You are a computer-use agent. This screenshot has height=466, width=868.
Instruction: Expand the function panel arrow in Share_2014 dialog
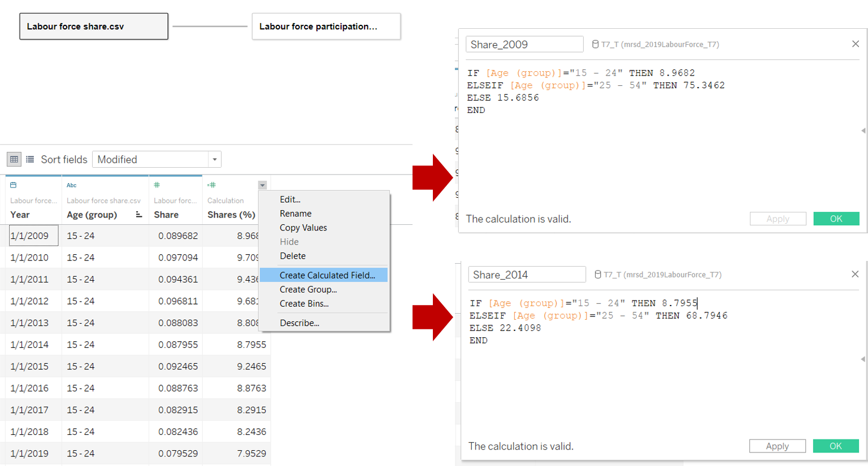tap(863, 359)
